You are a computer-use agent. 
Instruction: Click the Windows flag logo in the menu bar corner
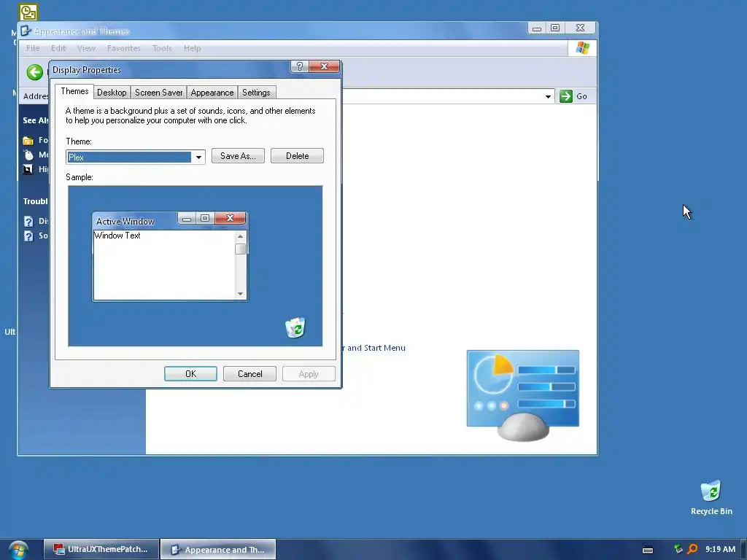582,48
